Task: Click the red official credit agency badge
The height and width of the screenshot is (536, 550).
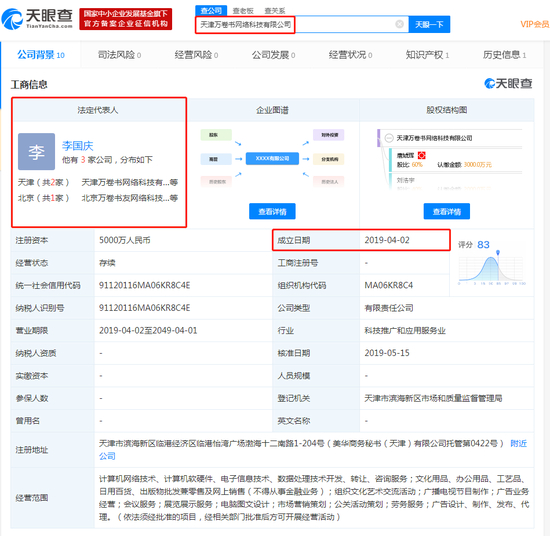Action: (126, 19)
